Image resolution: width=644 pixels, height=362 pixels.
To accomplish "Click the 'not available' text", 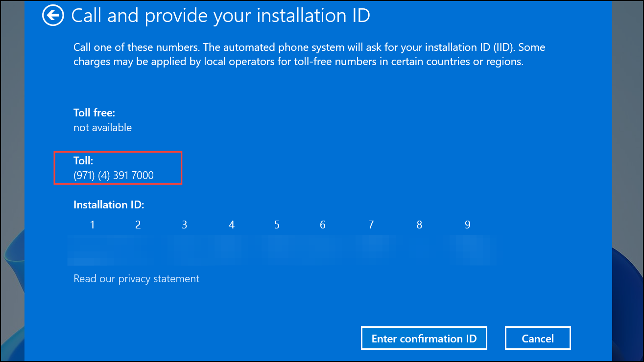I will (103, 128).
